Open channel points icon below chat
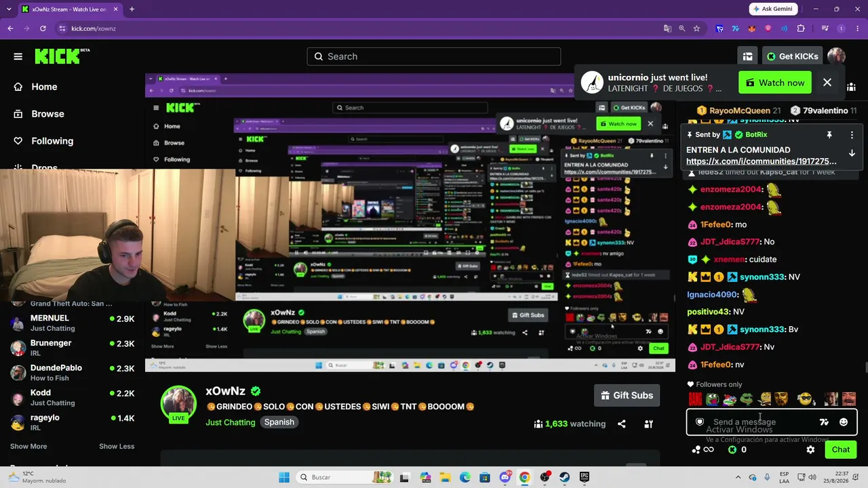 point(703,449)
